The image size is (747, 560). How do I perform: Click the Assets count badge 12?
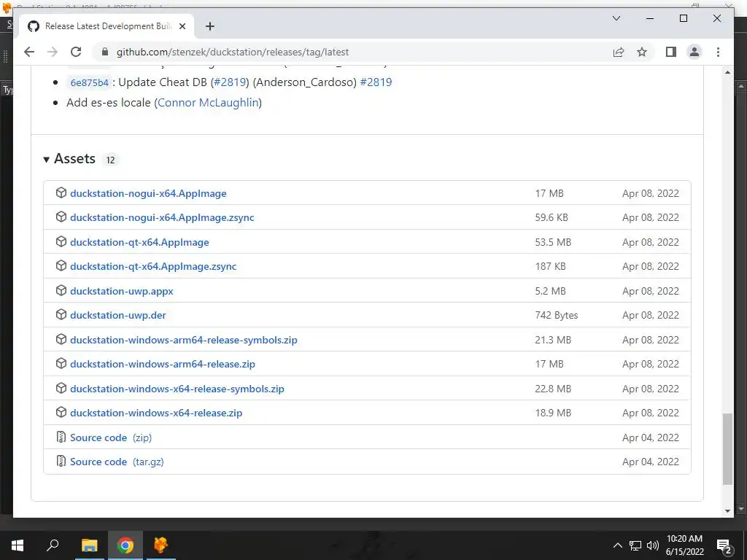coord(111,160)
